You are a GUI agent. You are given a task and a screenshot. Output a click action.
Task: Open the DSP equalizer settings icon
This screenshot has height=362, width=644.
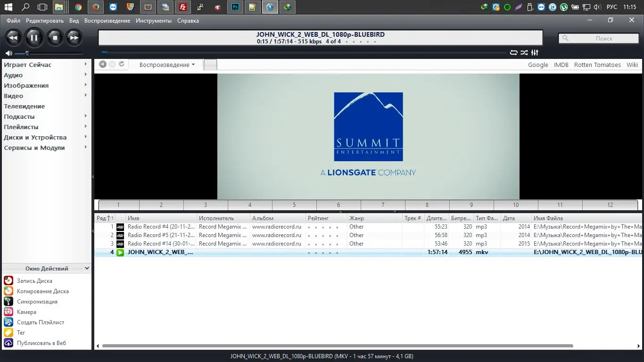coord(535,53)
